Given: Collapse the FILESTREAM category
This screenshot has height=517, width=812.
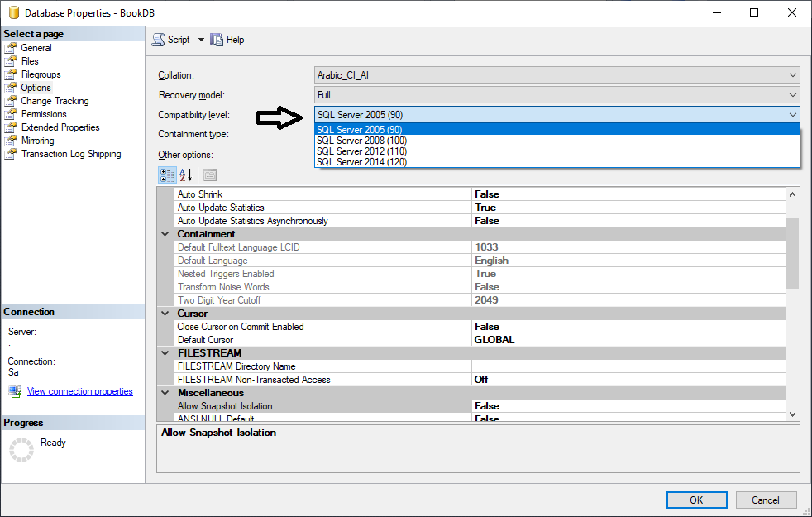Looking at the screenshot, I should pos(165,352).
